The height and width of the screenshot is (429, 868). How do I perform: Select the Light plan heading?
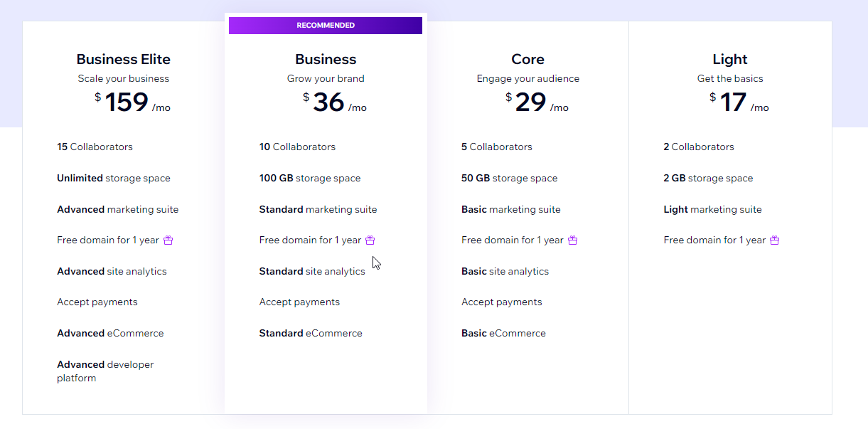tap(730, 59)
